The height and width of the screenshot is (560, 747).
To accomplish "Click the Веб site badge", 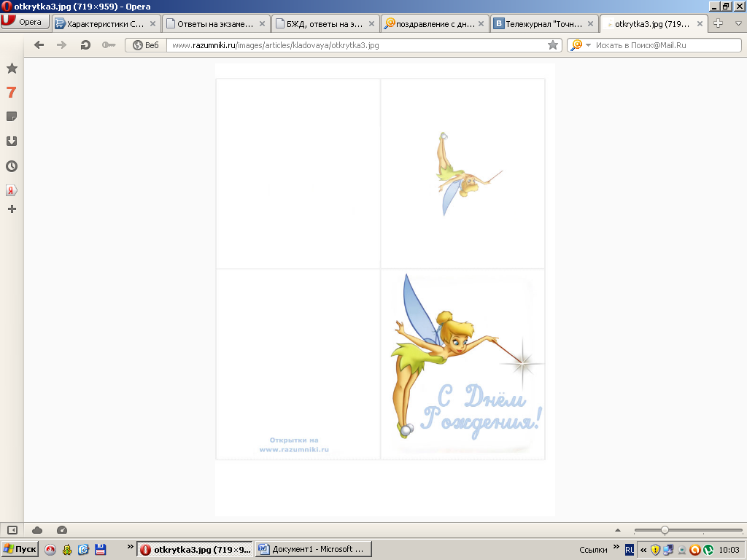I will 146,45.
